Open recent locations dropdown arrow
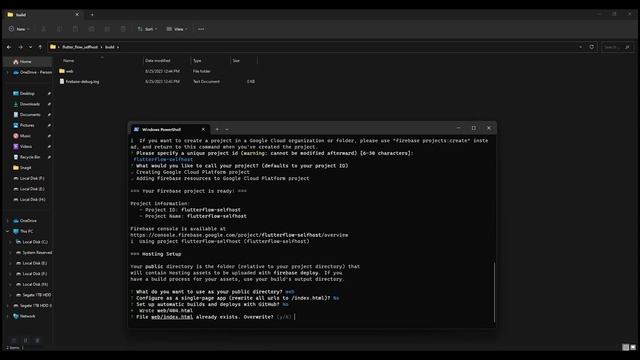This screenshot has width=640, height=360. pos(30,47)
